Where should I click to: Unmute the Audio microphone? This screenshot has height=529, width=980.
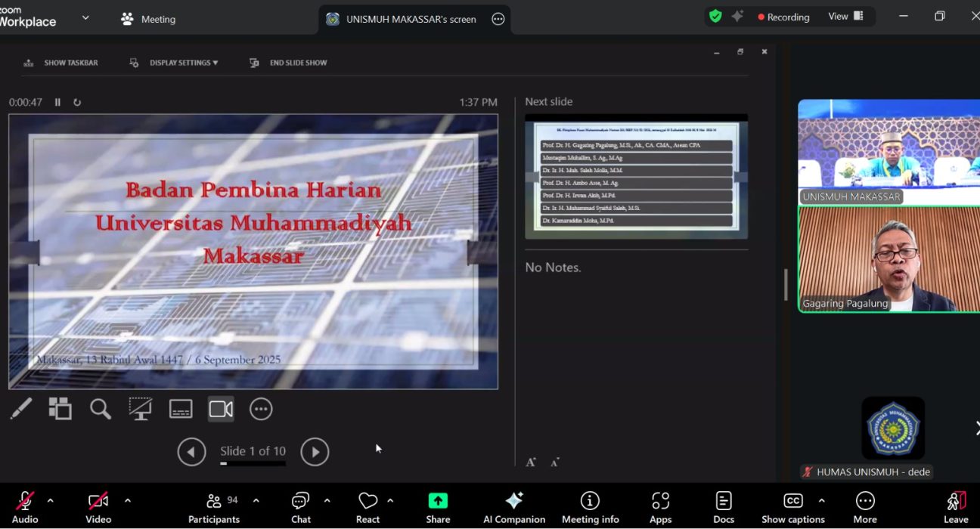tap(25, 507)
